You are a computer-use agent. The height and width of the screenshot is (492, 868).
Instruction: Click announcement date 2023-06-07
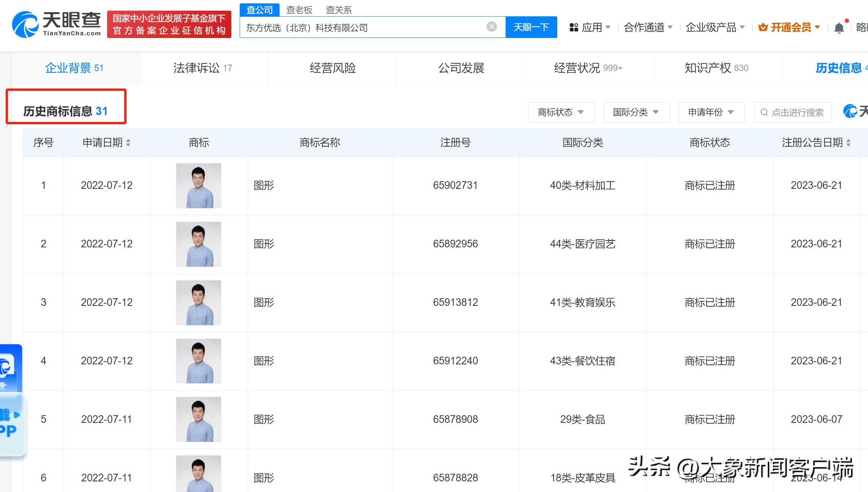[x=817, y=419]
